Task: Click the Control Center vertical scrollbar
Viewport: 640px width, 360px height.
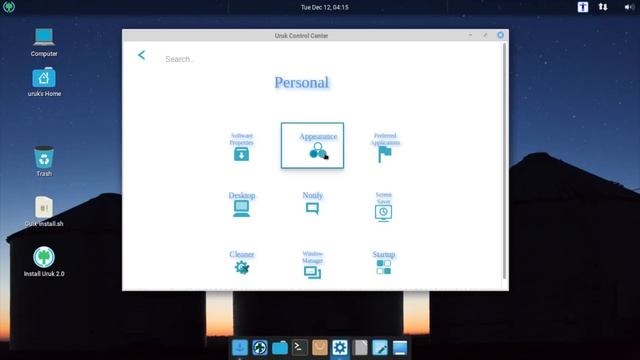Action: tap(504, 161)
